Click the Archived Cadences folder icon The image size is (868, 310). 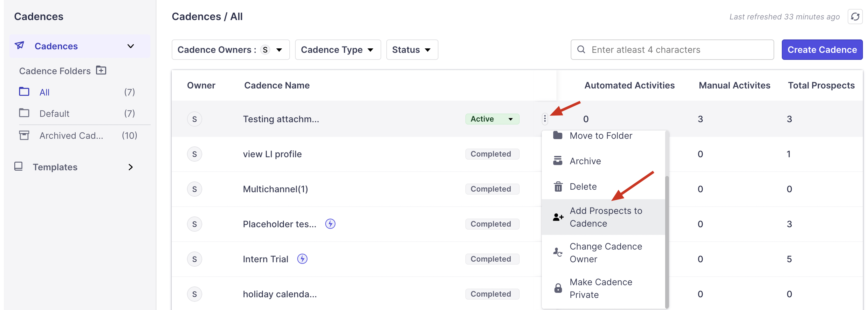[x=24, y=135]
